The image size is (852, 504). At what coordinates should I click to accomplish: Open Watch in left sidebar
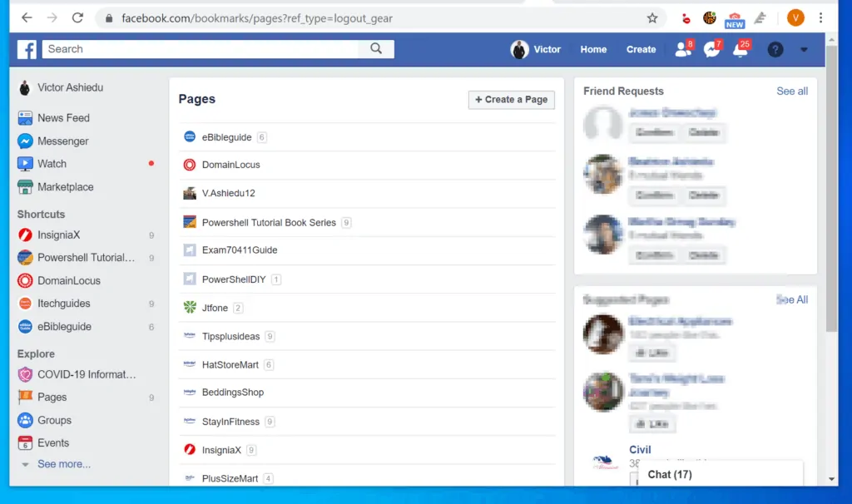[42, 164]
